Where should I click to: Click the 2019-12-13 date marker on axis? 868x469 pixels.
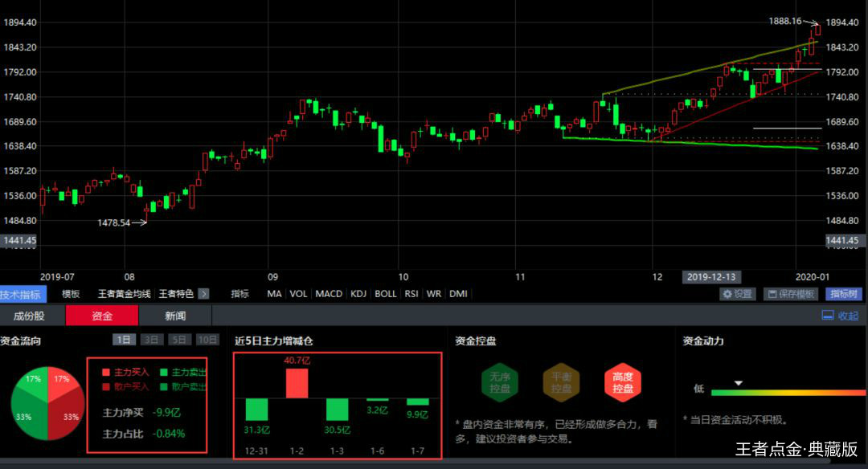click(x=711, y=277)
